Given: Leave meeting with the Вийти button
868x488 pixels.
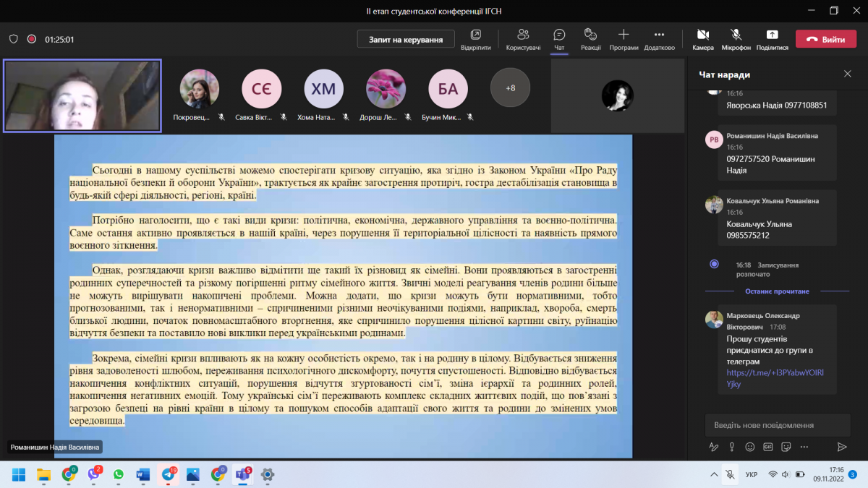Looking at the screenshot, I should tap(825, 39).
